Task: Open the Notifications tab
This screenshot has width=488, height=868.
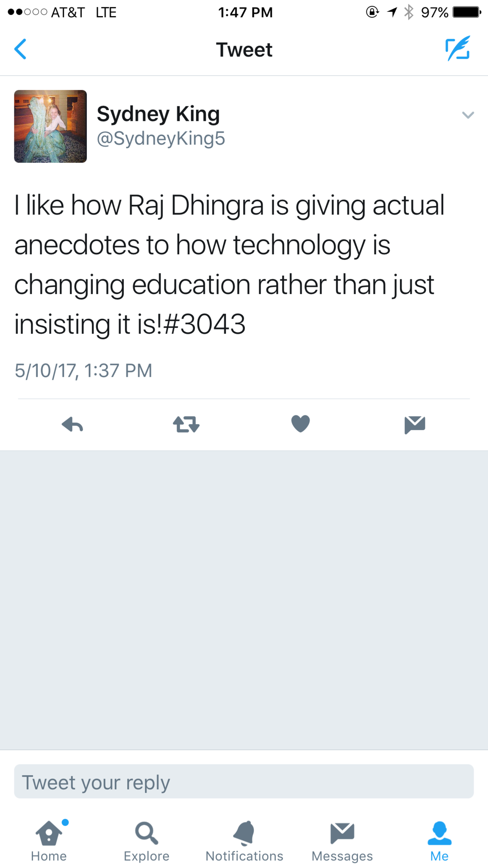Action: coord(244,842)
